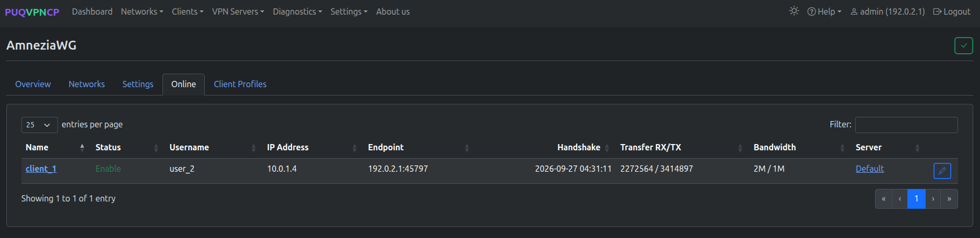Open the entries per page dropdown

pos(39,125)
